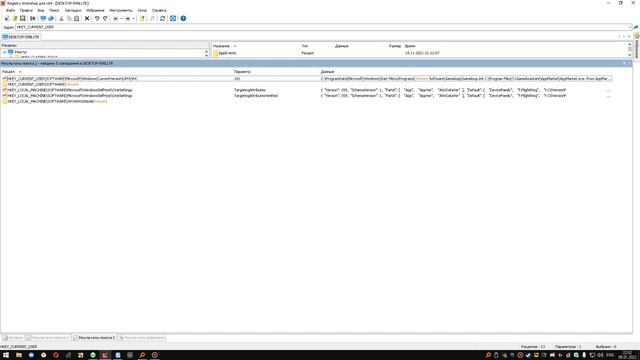
Task: Open the Окна menu
Action: (x=142, y=10)
